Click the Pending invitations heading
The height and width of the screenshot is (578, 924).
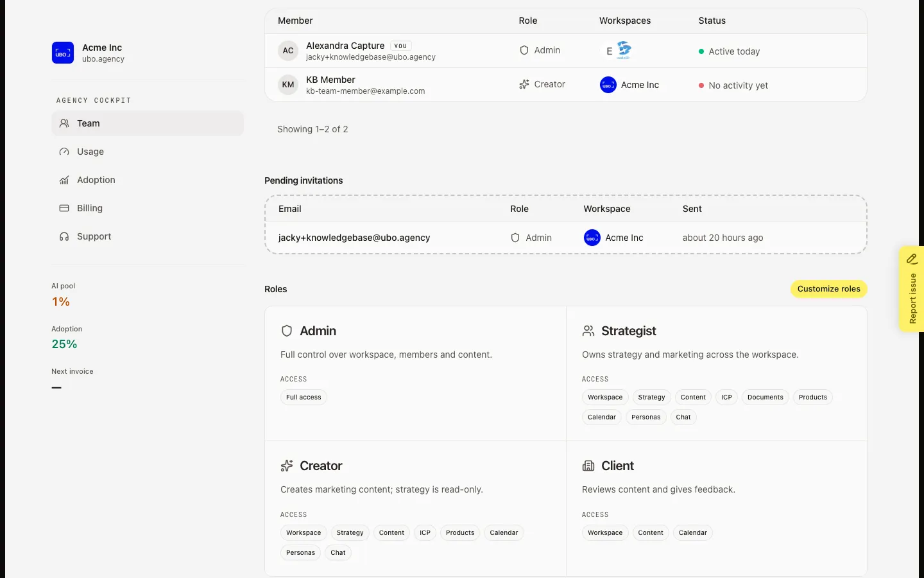304,180
